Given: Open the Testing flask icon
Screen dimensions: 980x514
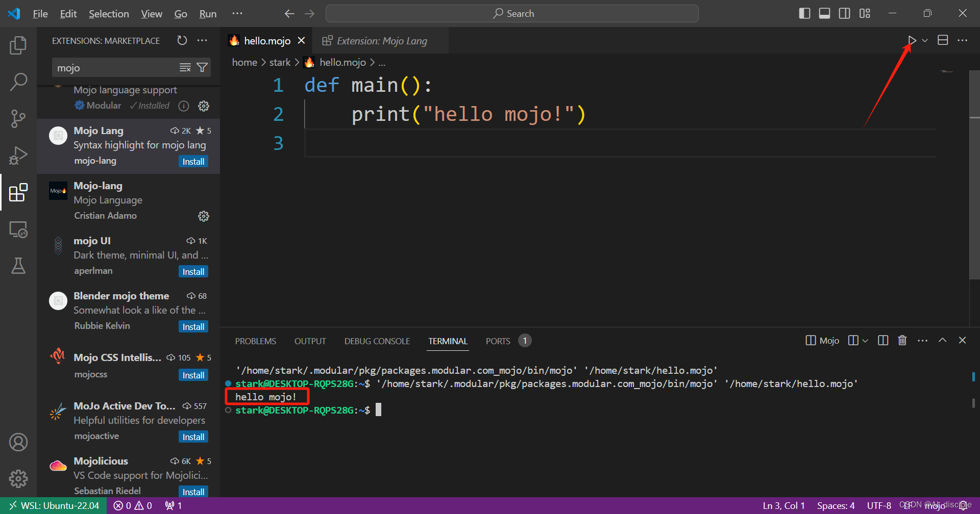Looking at the screenshot, I should click(18, 266).
